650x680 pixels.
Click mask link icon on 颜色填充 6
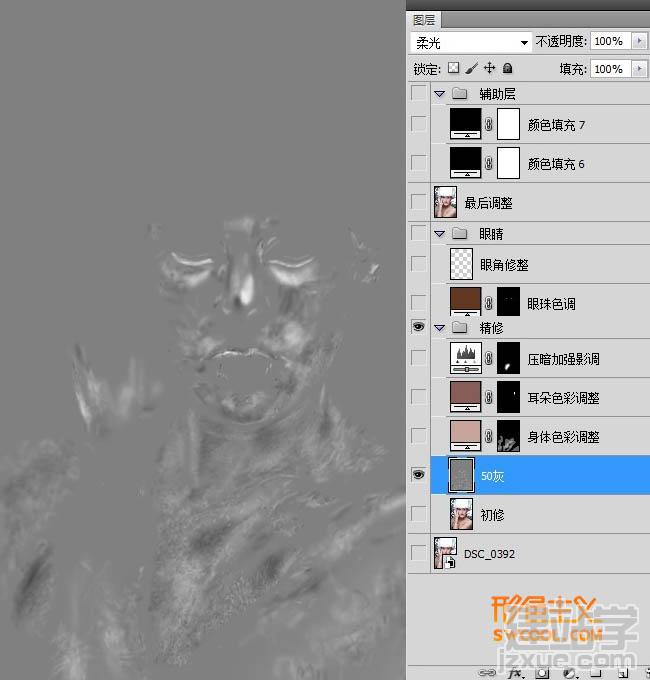click(x=489, y=163)
